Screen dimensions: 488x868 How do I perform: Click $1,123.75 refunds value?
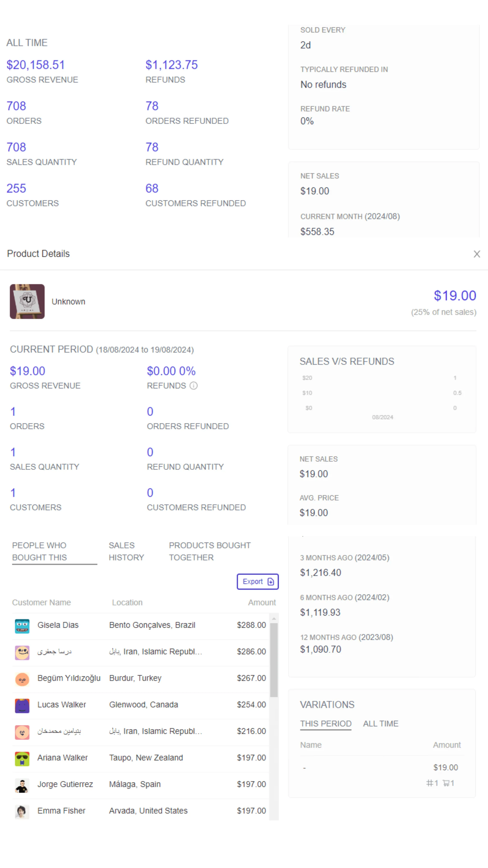pos(171,65)
